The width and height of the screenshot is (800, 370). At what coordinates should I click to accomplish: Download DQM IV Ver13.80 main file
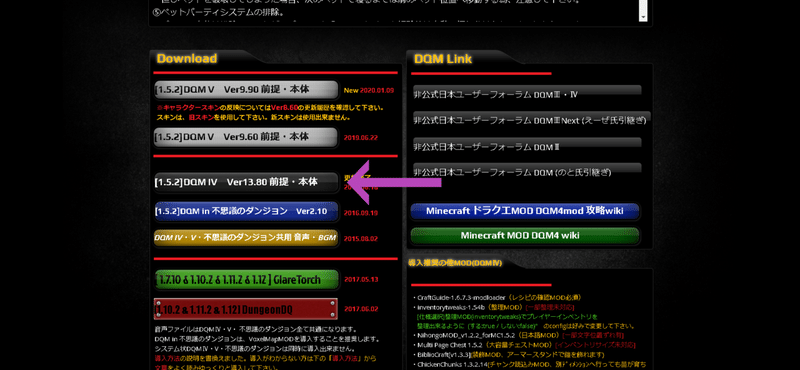[x=246, y=182]
